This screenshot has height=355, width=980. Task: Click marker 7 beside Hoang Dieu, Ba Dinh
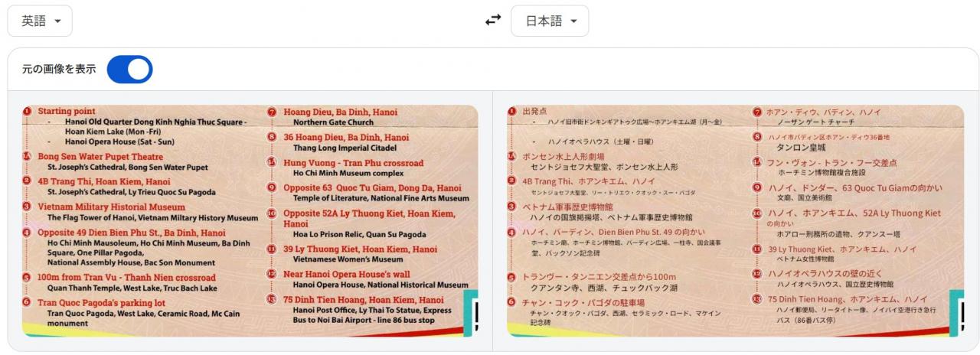(x=272, y=112)
